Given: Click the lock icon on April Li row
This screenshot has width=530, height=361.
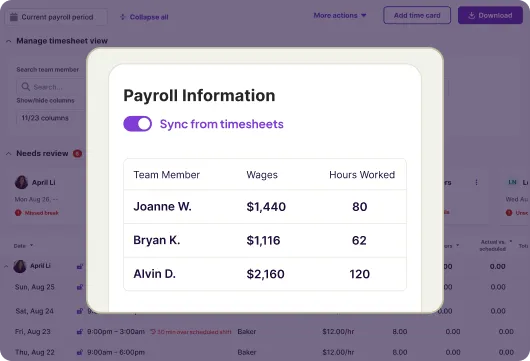Looking at the screenshot, I should coord(80,266).
